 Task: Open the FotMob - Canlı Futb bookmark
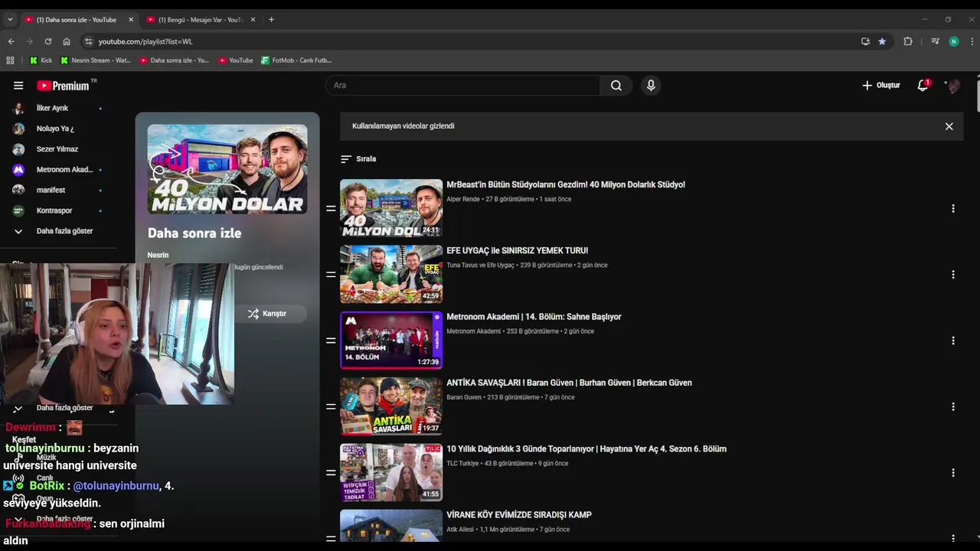click(x=296, y=60)
